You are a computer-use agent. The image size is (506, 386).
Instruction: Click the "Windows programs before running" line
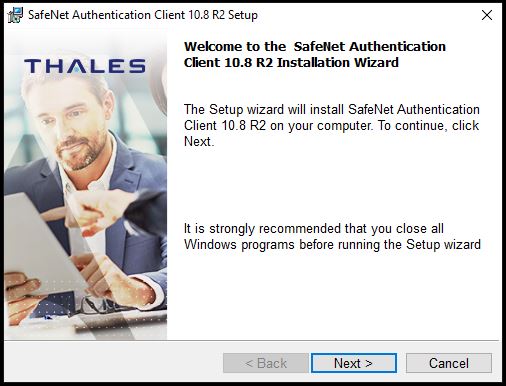coord(332,245)
